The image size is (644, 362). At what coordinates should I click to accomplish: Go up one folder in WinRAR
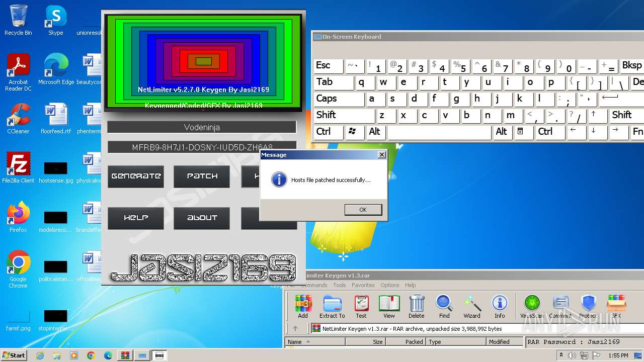(x=295, y=329)
